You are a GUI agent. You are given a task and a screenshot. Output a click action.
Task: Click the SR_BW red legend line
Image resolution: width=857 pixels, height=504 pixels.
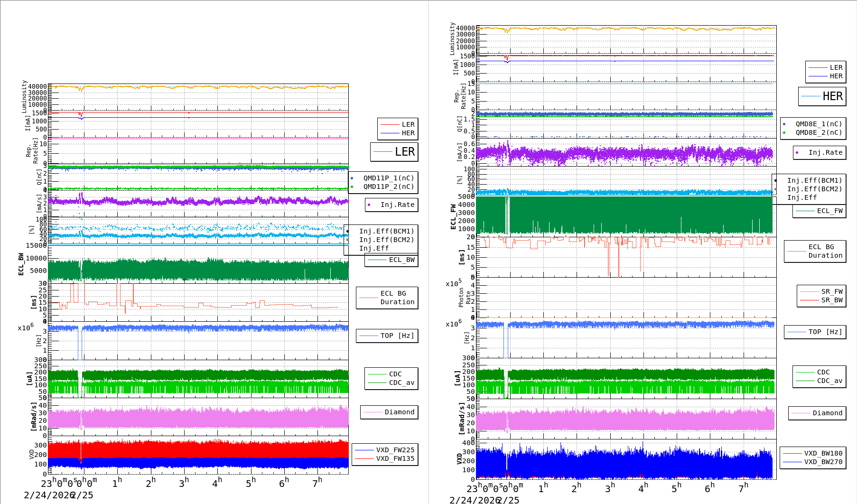pos(809,300)
